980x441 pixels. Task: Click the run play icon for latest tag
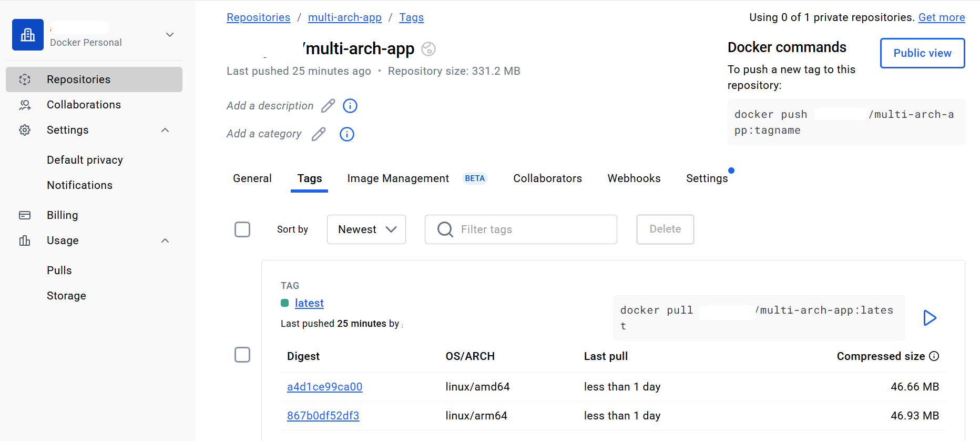pos(930,318)
